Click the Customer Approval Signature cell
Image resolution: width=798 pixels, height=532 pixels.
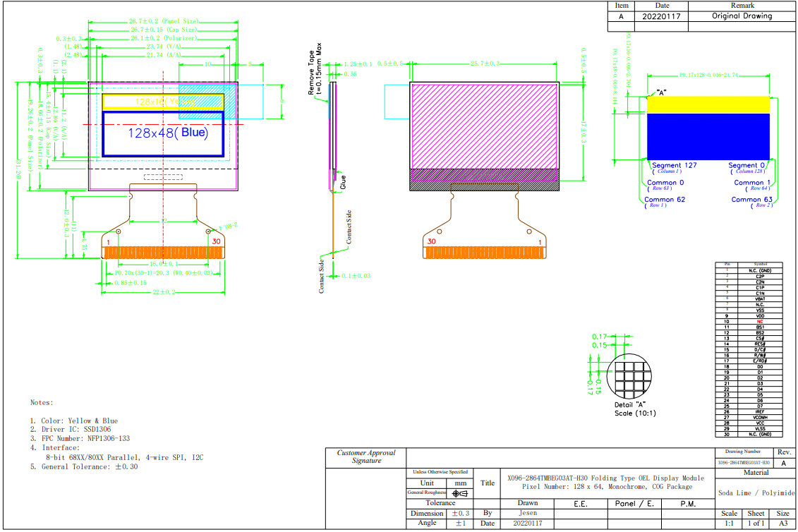coord(366,457)
